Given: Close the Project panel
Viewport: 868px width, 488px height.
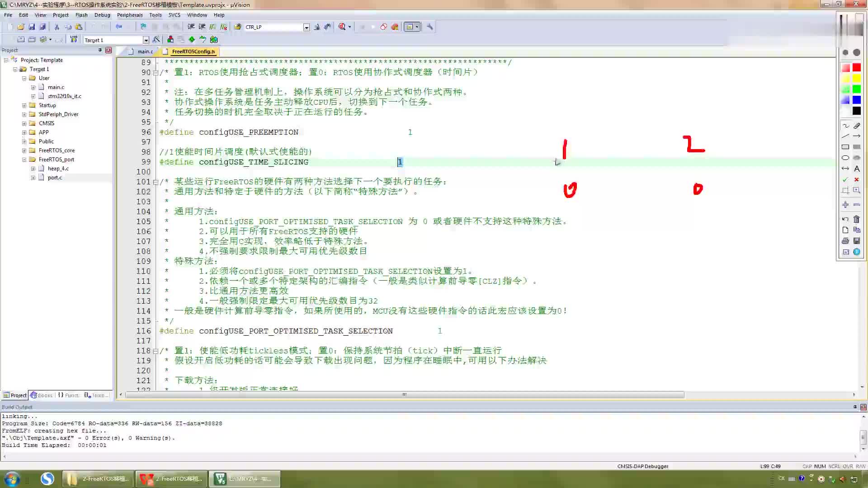Looking at the screenshot, I should point(108,50).
